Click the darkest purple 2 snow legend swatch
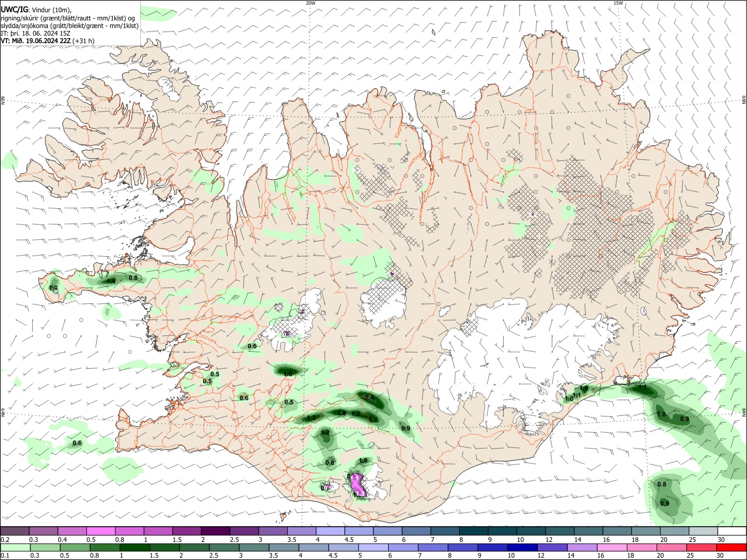This screenshot has width=747, height=560. tap(215, 531)
